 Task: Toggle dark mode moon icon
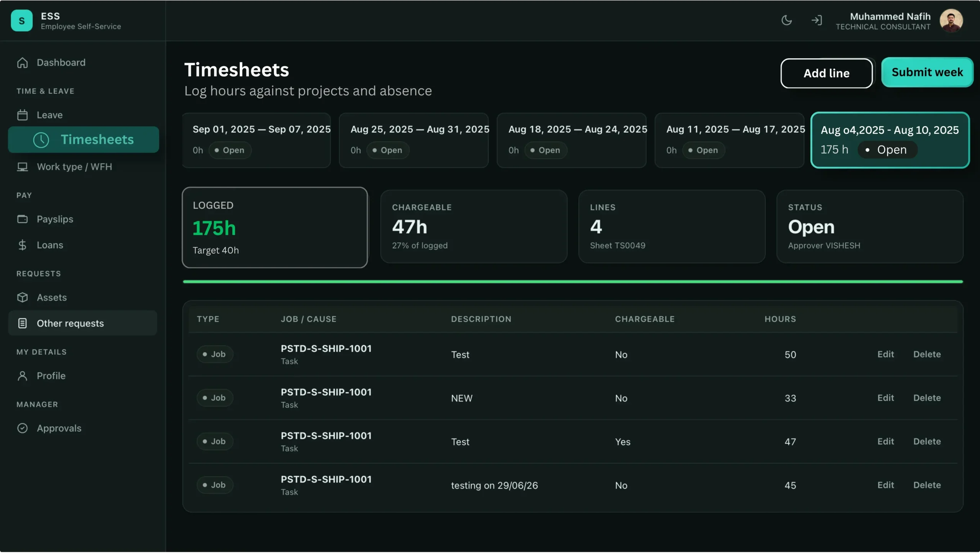[786, 20]
